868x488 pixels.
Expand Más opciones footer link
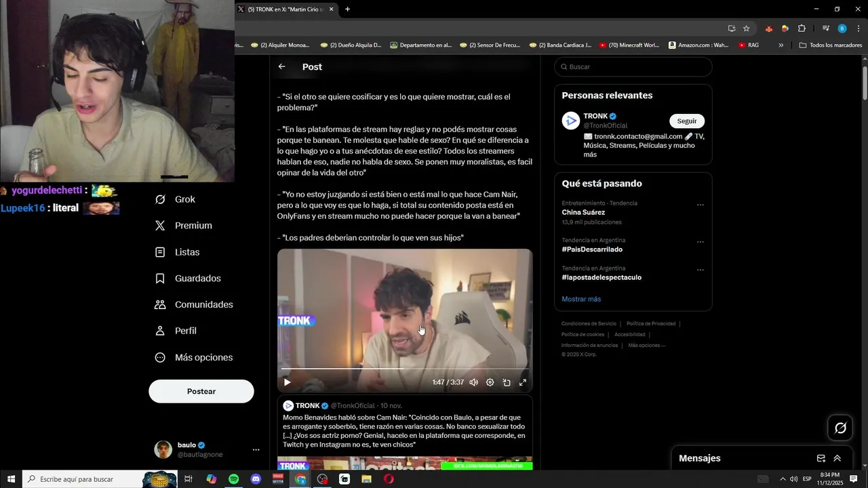click(x=646, y=346)
